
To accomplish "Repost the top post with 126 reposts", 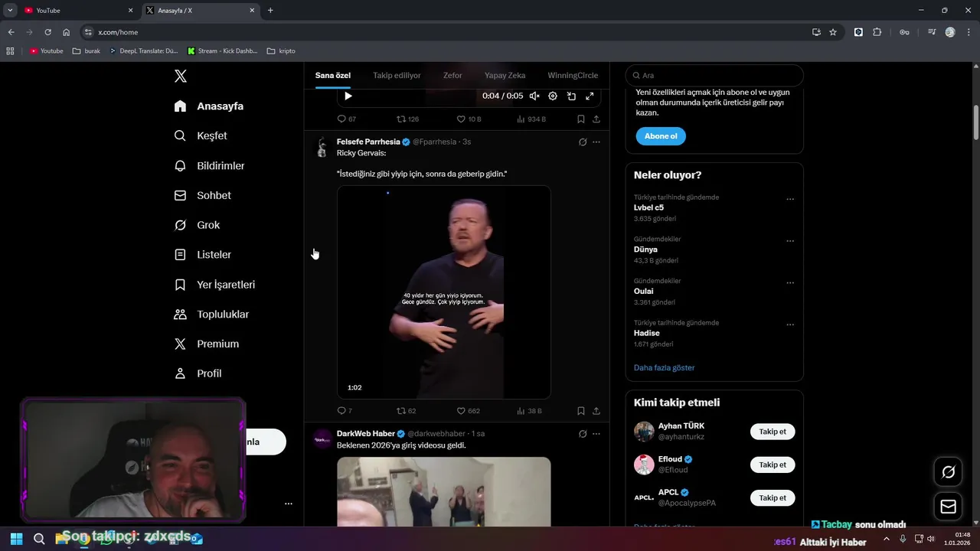I will [x=407, y=119].
